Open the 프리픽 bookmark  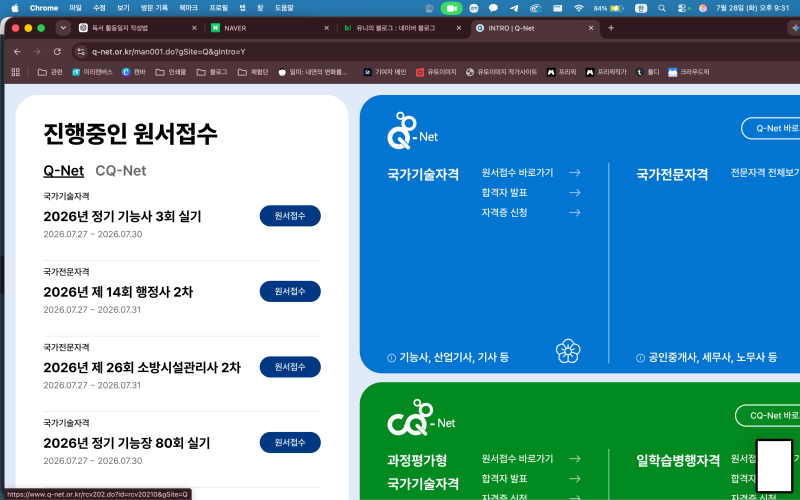click(x=561, y=72)
